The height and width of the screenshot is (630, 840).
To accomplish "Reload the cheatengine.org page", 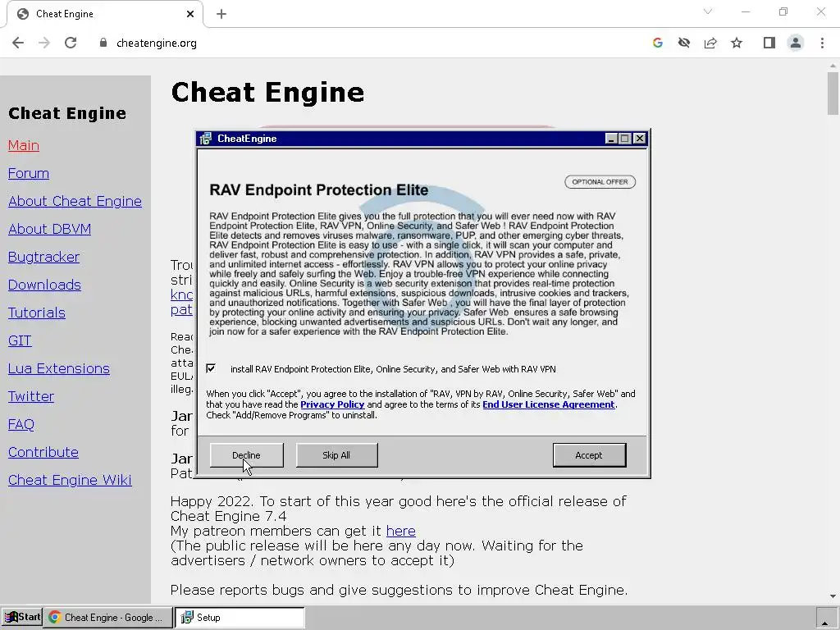I will coord(71,43).
